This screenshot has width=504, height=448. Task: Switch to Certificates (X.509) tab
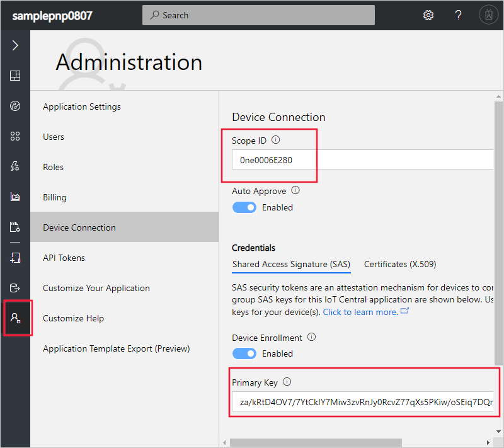point(400,264)
